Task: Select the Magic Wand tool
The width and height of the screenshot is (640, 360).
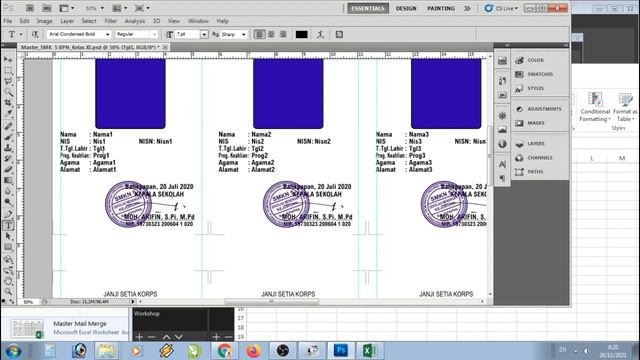Action: [8, 93]
